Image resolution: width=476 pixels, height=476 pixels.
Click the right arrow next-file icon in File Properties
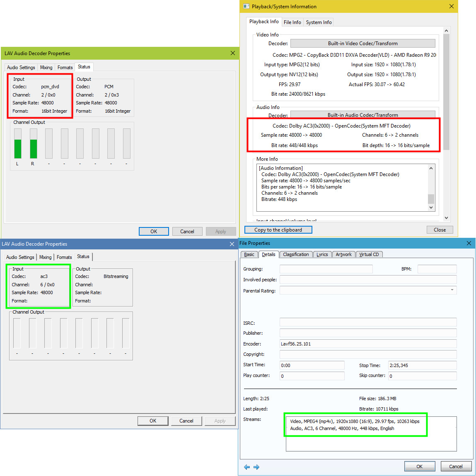point(256,467)
